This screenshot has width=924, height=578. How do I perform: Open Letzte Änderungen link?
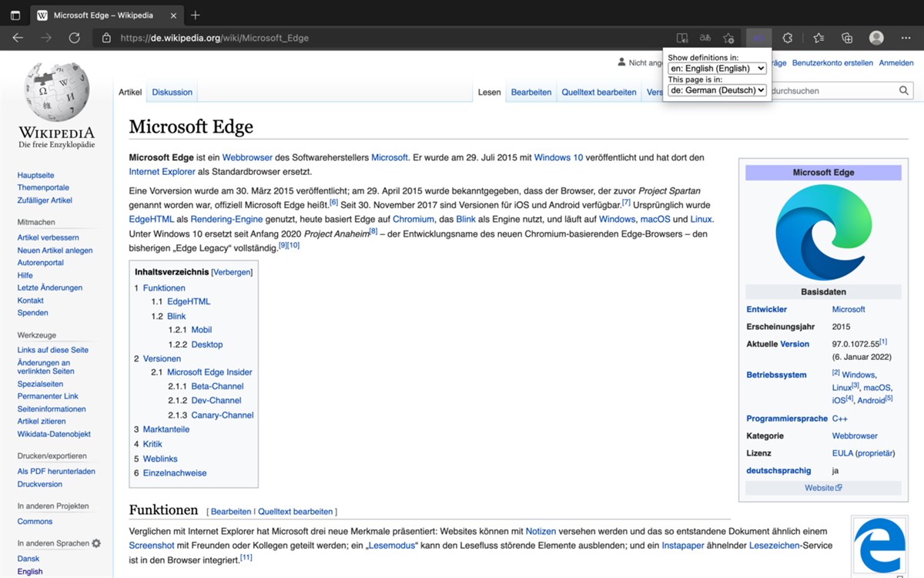pyautogui.click(x=50, y=287)
